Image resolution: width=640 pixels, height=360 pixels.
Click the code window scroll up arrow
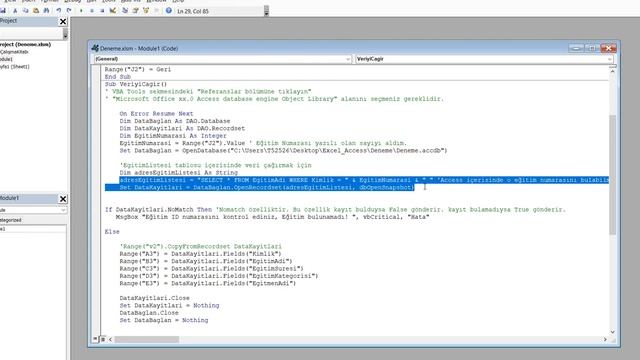pos(612,71)
